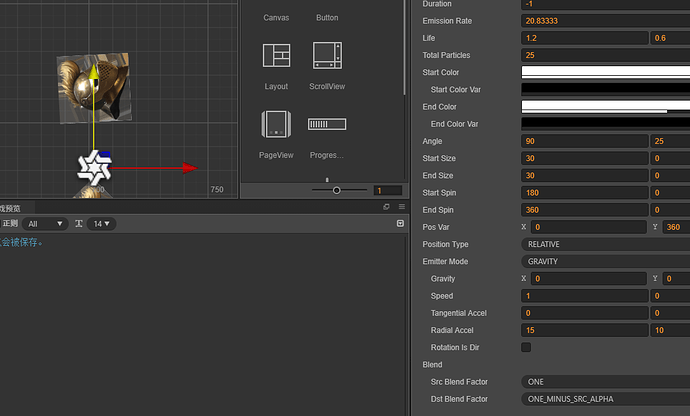Select the ScrollView node icon
The height and width of the screenshot is (416, 690).
(327, 57)
